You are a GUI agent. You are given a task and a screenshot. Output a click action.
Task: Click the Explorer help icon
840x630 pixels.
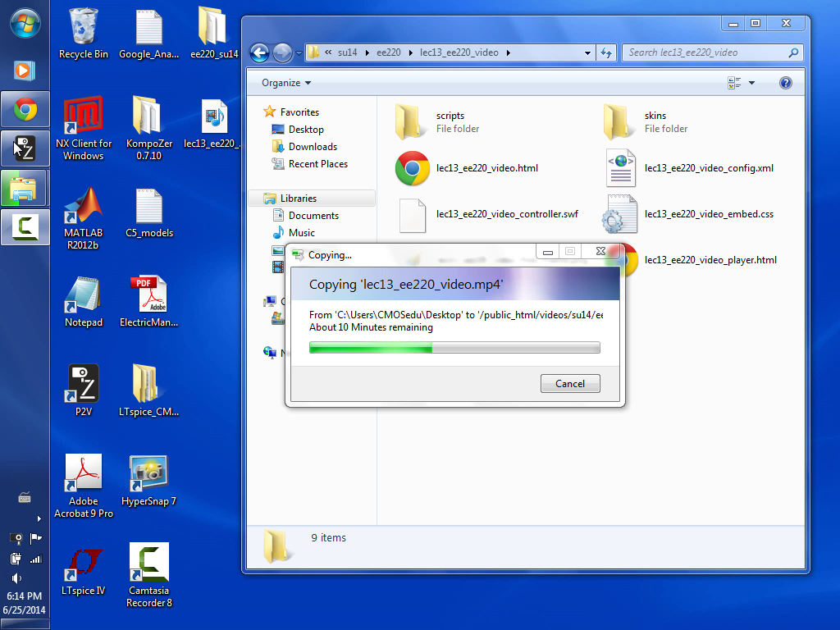click(785, 83)
